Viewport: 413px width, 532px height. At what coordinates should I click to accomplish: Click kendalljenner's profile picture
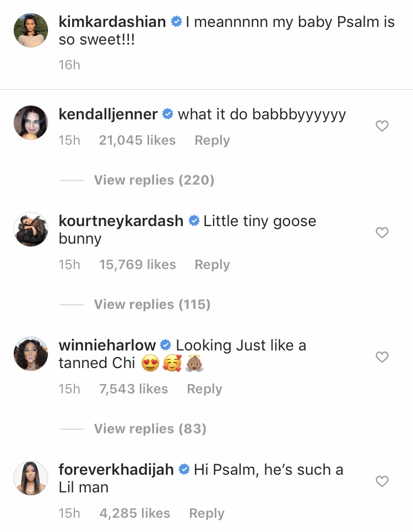coord(30,122)
